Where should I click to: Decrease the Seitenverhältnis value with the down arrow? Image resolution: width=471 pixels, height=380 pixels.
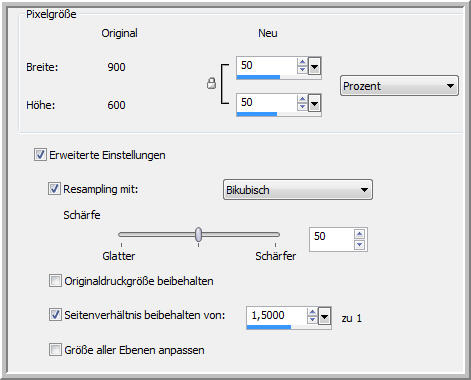pos(312,320)
